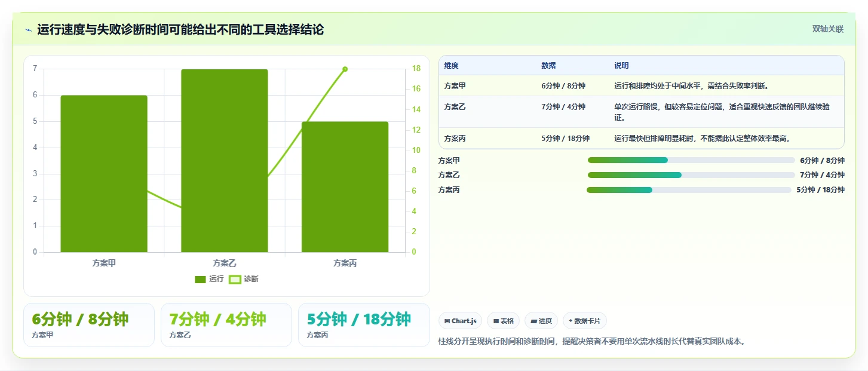Image resolution: width=868 pixels, height=371 pixels.
Task: Click the 5分钟 / 18分钟 progress value label
Action: pyautogui.click(x=820, y=190)
